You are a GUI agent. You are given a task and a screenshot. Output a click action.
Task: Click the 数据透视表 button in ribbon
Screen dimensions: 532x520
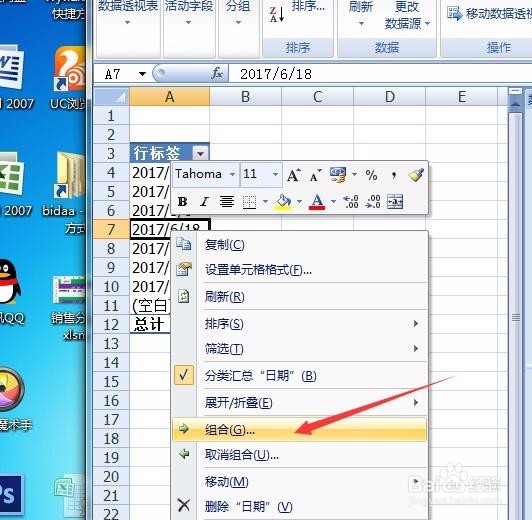(128, 13)
